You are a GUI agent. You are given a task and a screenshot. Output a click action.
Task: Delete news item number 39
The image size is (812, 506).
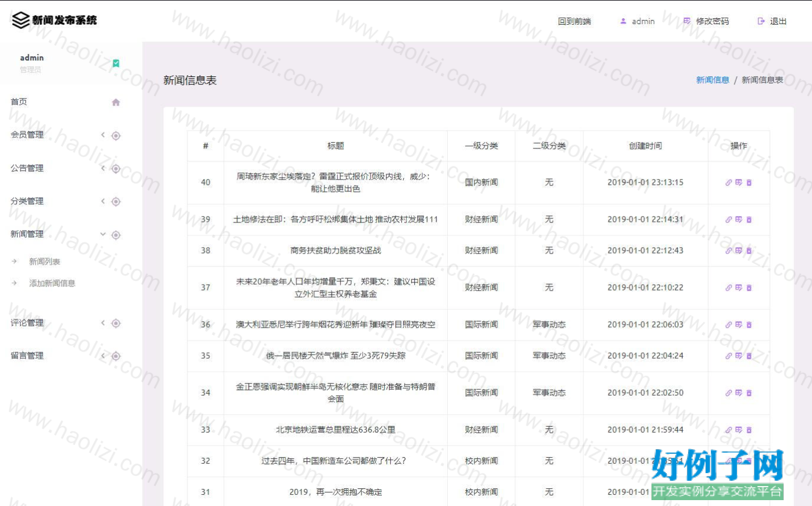pyautogui.click(x=749, y=220)
